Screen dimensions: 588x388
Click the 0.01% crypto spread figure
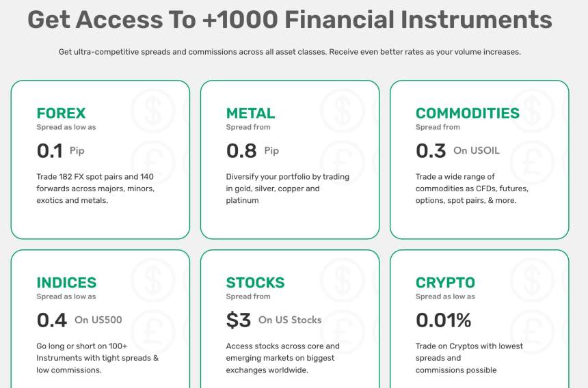443,320
